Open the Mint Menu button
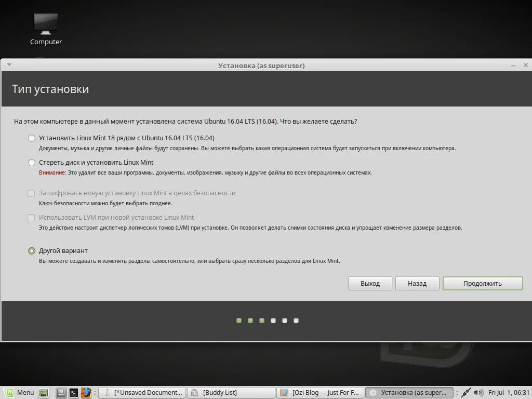 (x=19, y=393)
